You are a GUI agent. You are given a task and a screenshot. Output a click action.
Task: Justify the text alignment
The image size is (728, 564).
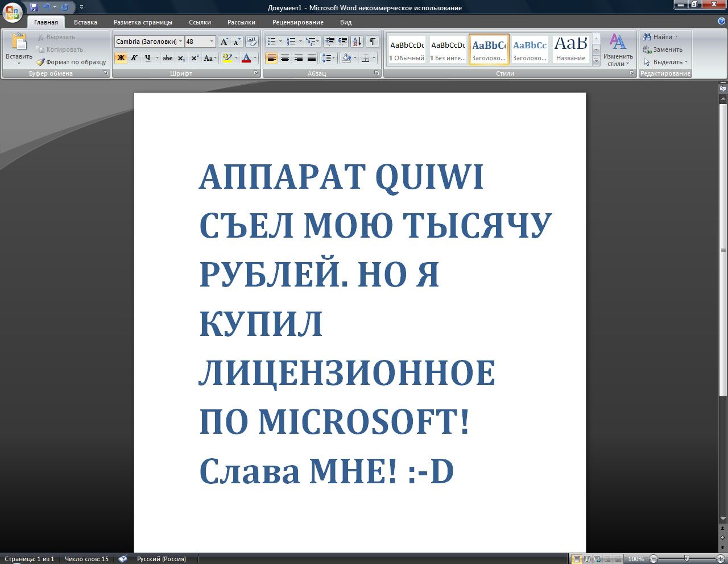pyautogui.click(x=312, y=58)
